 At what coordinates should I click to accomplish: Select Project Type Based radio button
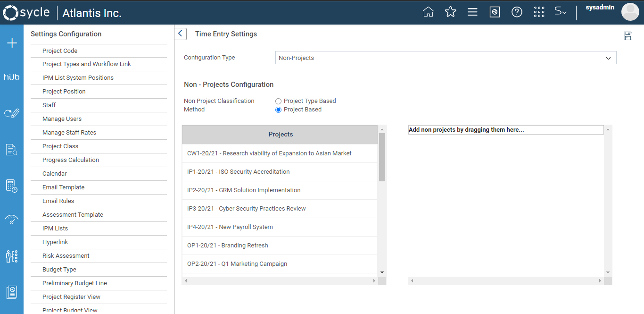(x=278, y=101)
